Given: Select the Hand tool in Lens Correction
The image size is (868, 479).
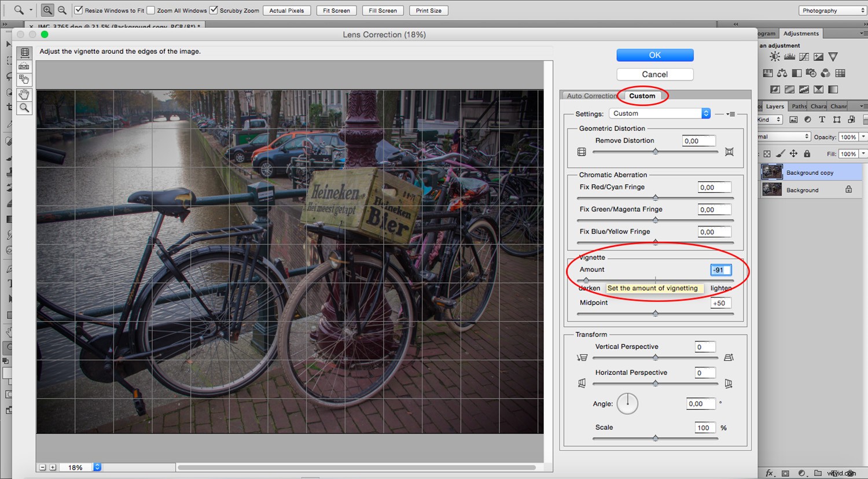Looking at the screenshot, I should pos(24,94).
